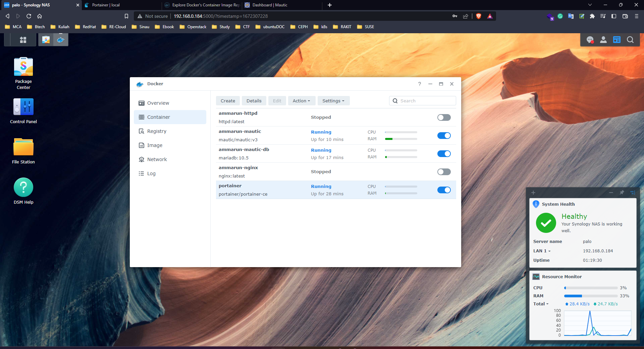The image size is (644, 349).
Task: Click ammarun-mautic RAM usage bar
Action: [401, 139]
